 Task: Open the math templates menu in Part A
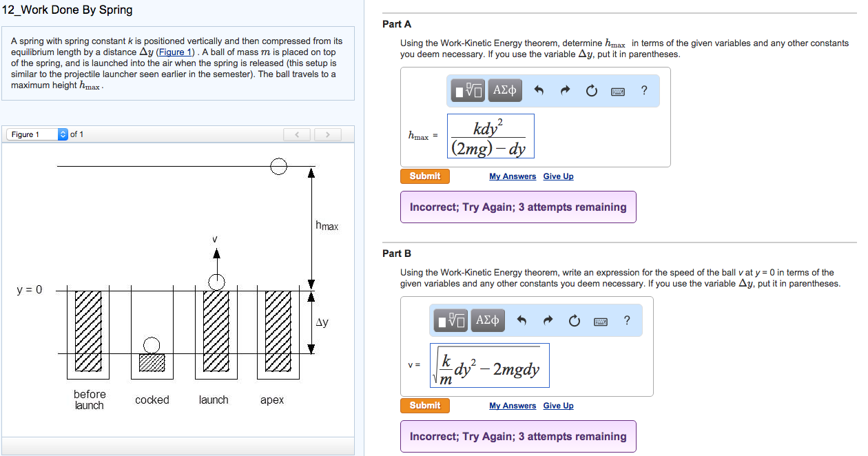[x=467, y=90]
